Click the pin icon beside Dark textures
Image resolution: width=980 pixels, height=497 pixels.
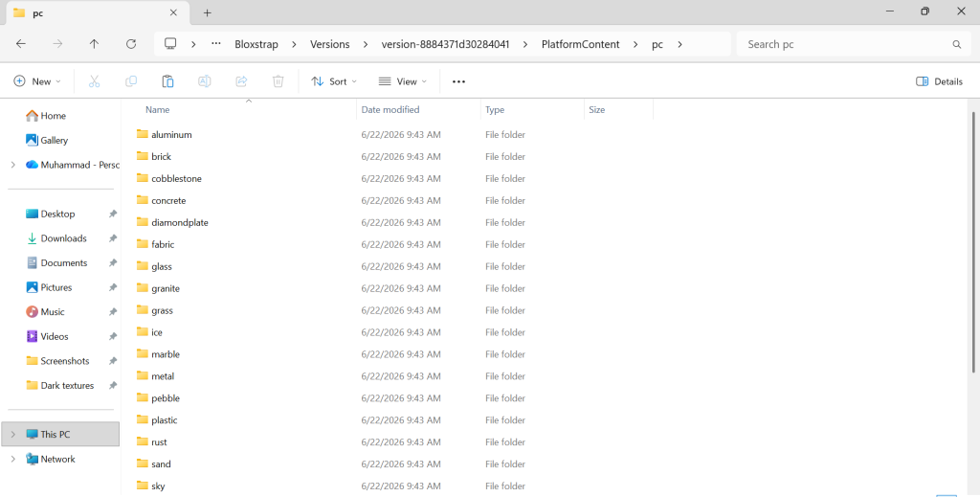[113, 386]
